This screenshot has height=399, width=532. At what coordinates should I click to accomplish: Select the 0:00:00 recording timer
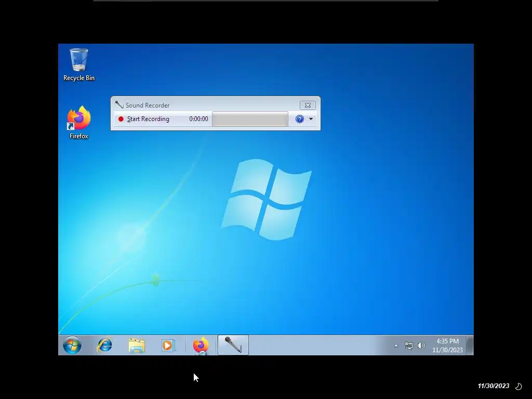[198, 119]
